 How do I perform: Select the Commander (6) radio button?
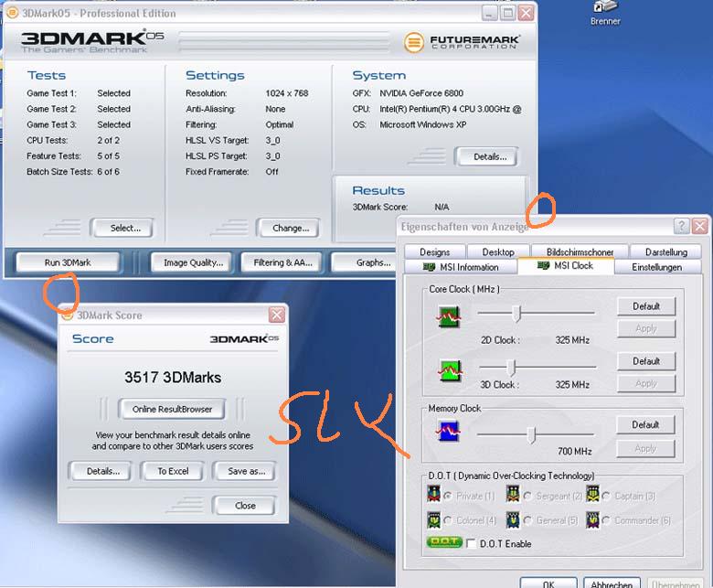coord(606,520)
